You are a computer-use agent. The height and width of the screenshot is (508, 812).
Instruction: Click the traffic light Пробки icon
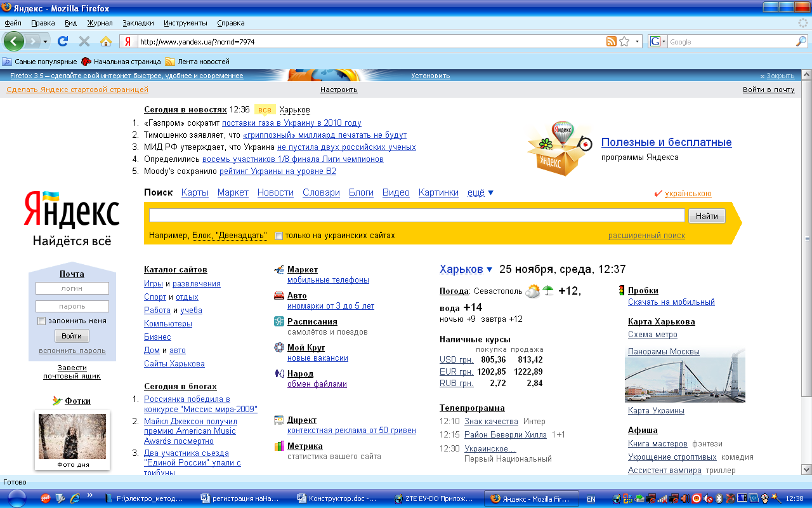click(x=622, y=291)
